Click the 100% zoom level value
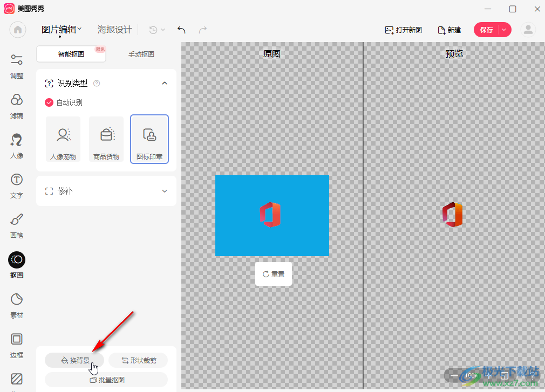 point(471,376)
